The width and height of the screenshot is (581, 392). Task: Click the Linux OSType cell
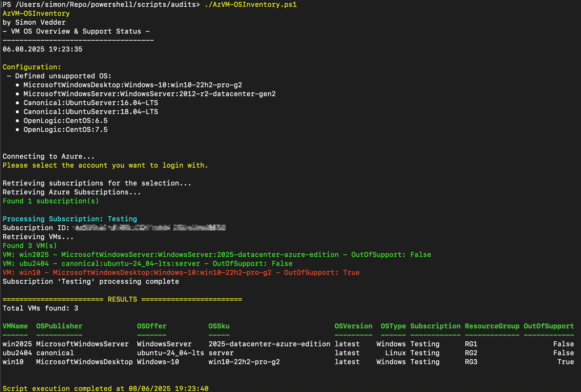(x=395, y=353)
